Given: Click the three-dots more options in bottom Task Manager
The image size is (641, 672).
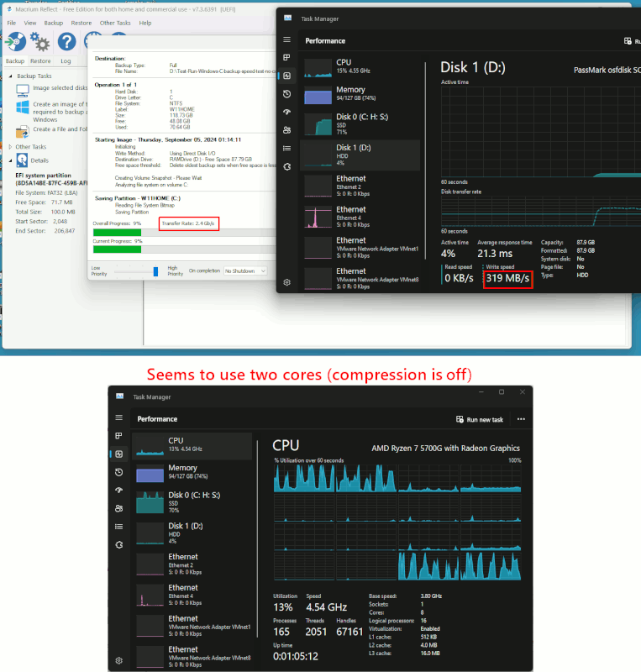Looking at the screenshot, I should coord(521,419).
